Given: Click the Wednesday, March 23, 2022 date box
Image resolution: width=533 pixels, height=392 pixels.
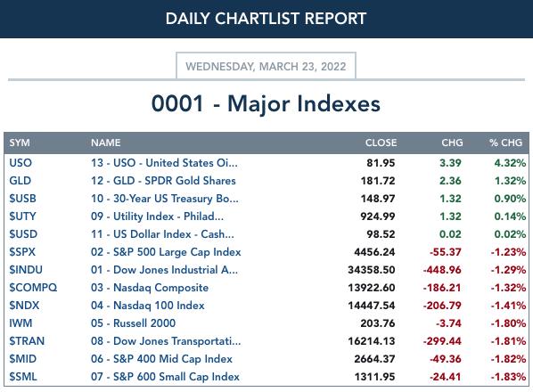Looking at the screenshot, I should click(x=266, y=66).
